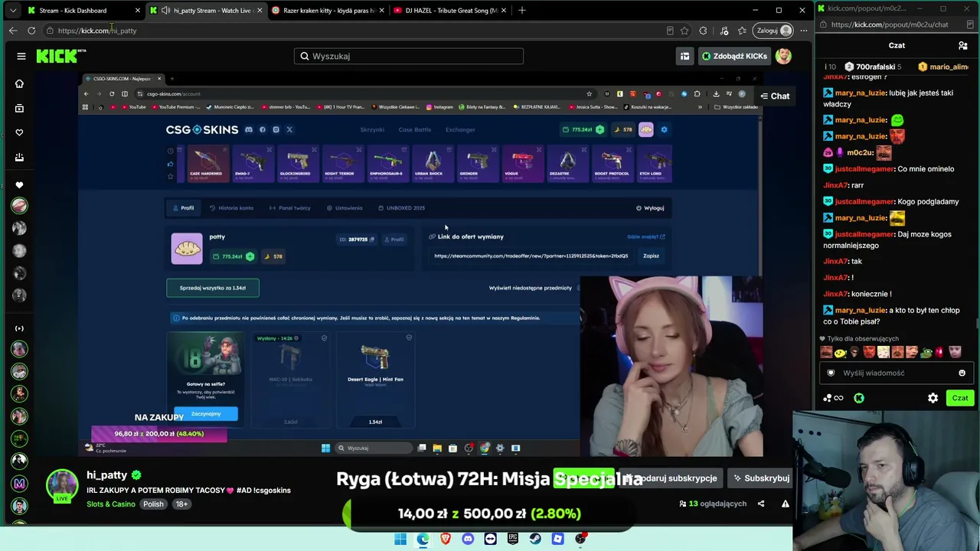The height and width of the screenshot is (551, 980).
Task: Open the Kick shop icon beside Zdobądź KICKs
Action: (684, 56)
